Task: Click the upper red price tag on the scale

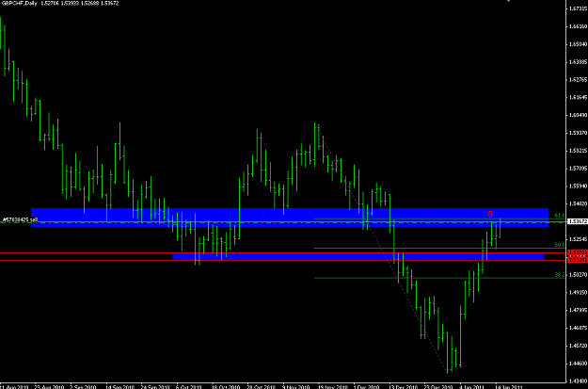Action: coord(578,252)
